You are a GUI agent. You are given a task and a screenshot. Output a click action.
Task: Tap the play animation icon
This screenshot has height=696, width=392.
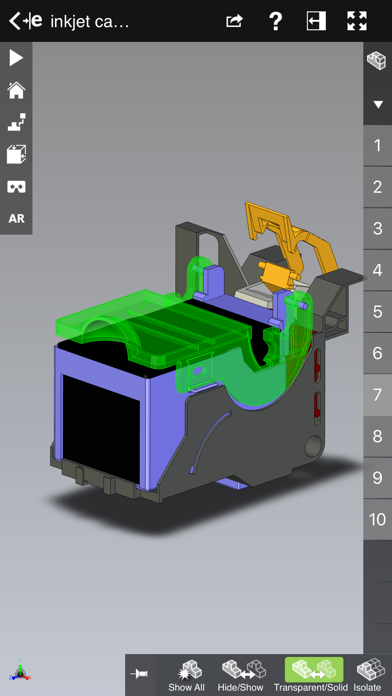(16, 58)
